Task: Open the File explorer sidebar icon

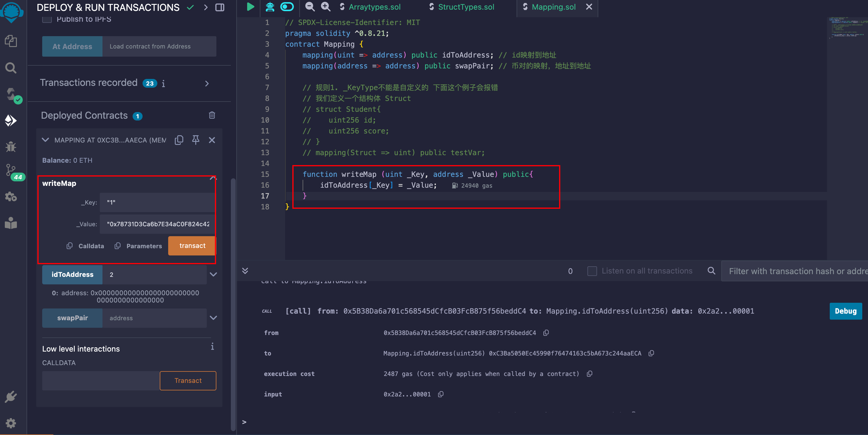Action: coord(11,41)
